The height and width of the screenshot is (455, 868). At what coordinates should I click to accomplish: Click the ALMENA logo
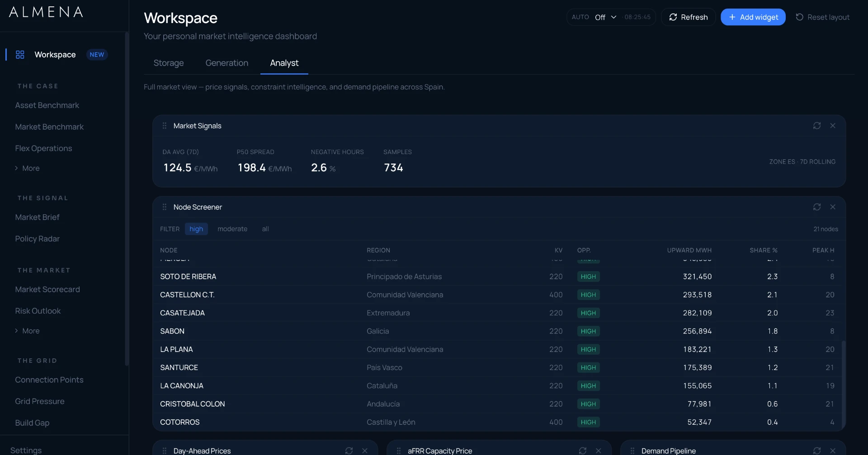tap(46, 12)
